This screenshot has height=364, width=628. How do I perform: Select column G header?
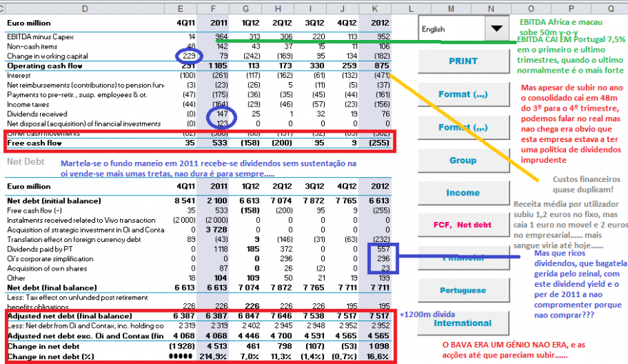[245, 9]
